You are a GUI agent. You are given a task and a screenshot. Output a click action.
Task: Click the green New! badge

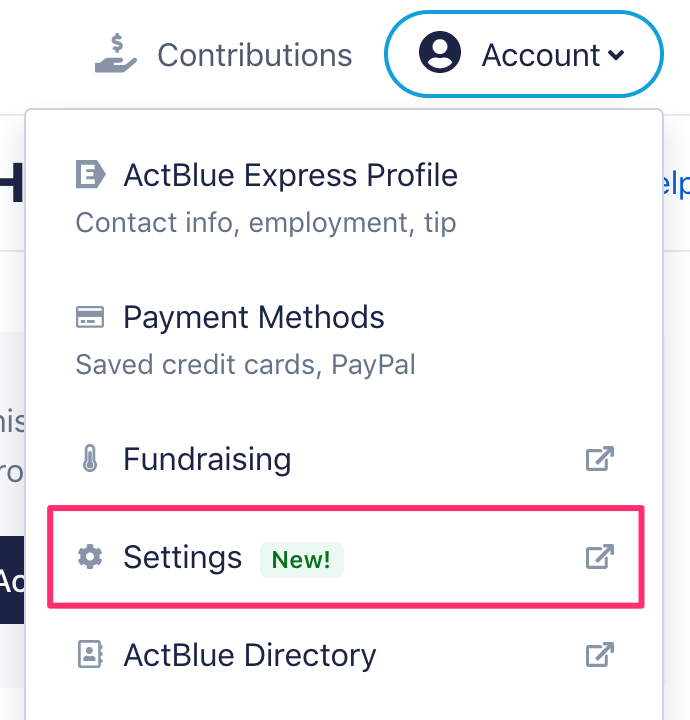point(302,560)
